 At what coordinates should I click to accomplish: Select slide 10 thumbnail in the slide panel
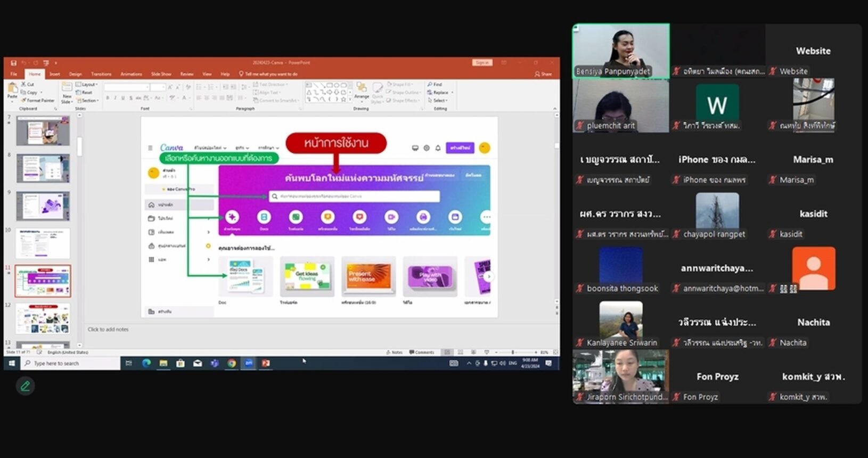[x=43, y=243]
